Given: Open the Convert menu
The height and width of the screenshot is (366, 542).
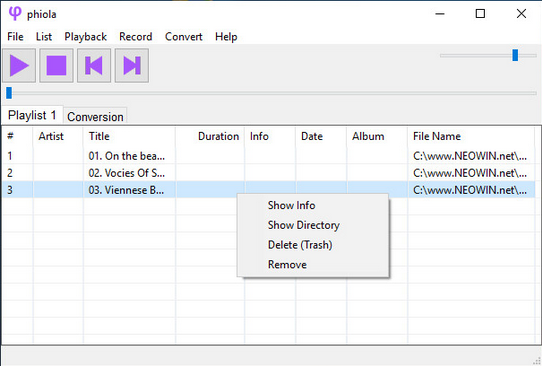Looking at the screenshot, I should pyautogui.click(x=184, y=37).
